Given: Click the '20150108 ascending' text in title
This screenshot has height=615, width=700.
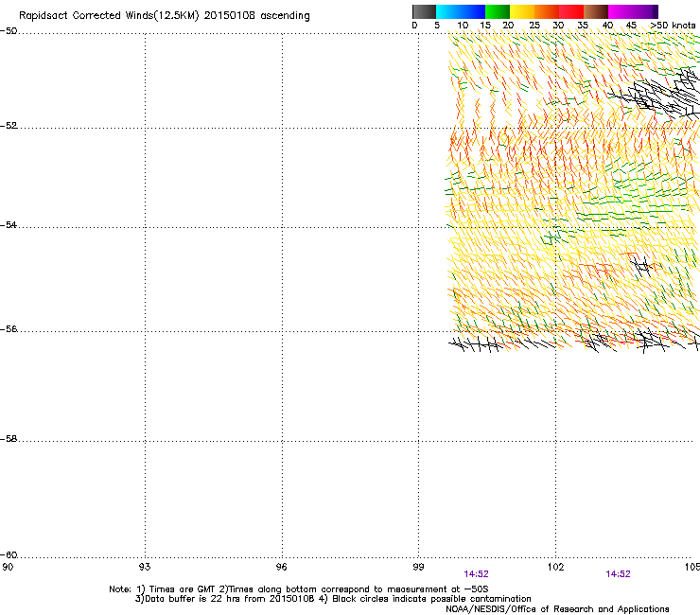Looking at the screenshot, I should [x=257, y=16].
